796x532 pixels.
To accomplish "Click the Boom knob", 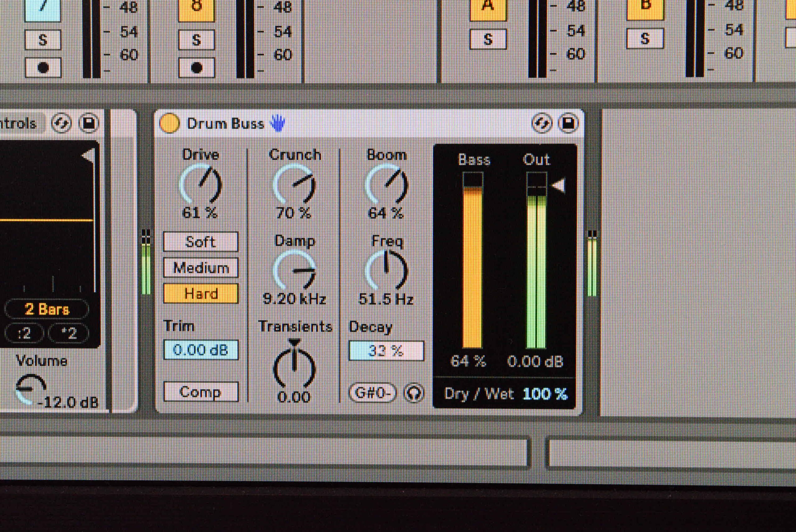I will pyautogui.click(x=386, y=184).
